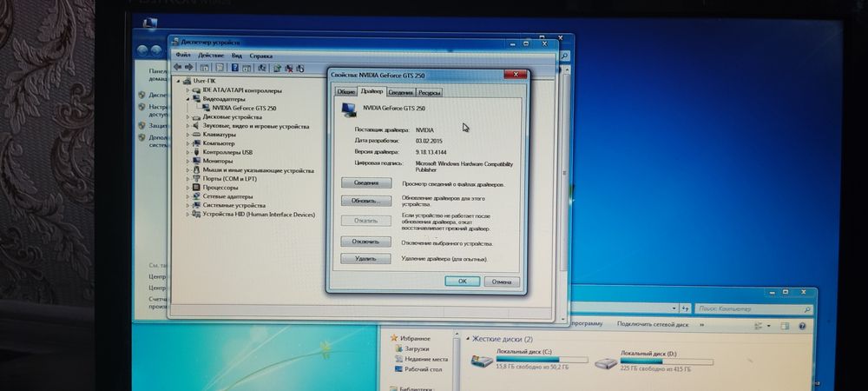
Task: Open Explorer toolbar overflow chevron
Action: point(702,325)
